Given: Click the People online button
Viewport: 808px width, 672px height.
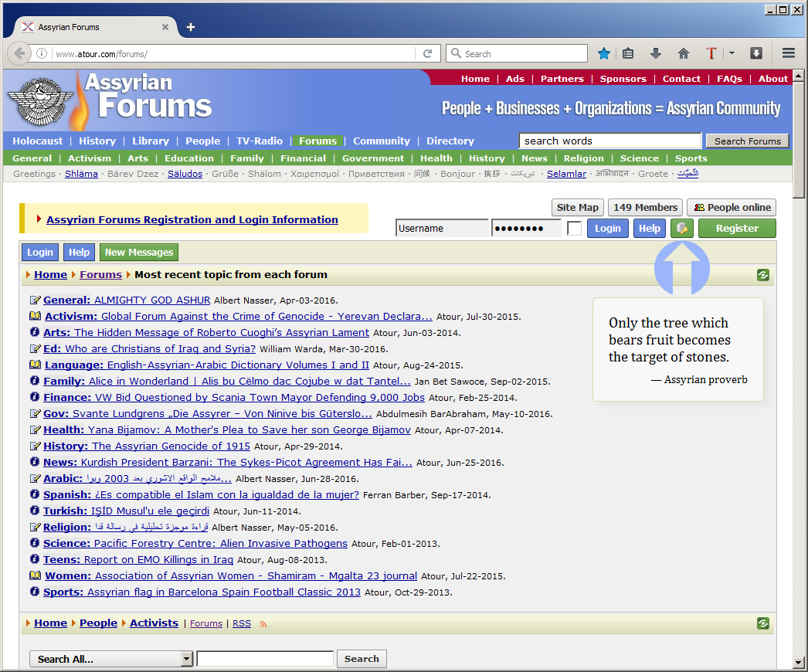Looking at the screenshot, I should click(x=732, y=208).
